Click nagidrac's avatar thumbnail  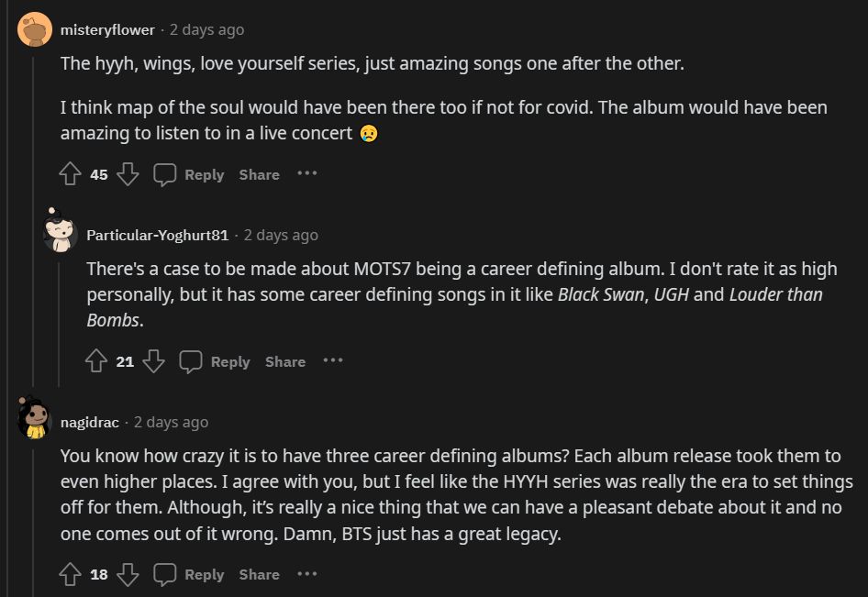pos(33,421)
